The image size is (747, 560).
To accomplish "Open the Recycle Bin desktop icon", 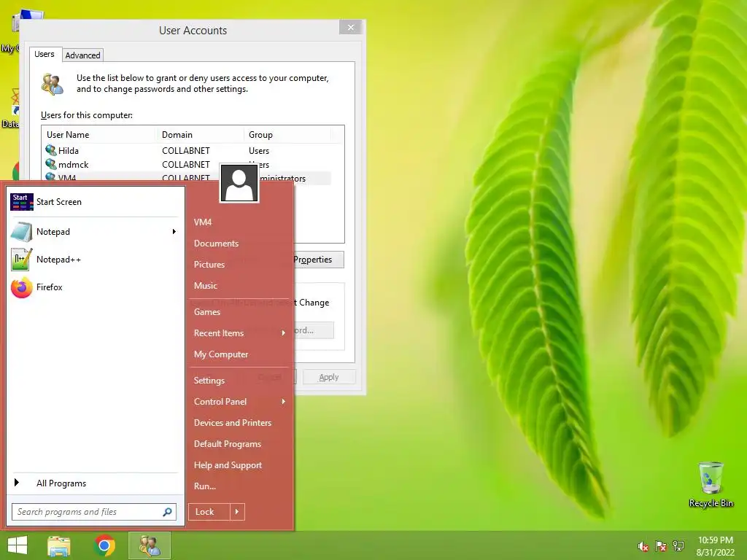I will (x=711, y=484).
